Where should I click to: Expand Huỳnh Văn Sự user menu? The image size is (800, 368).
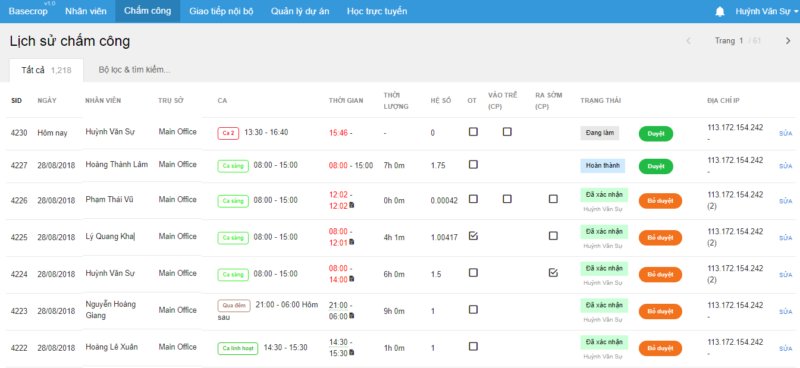[x=766, y=11]
